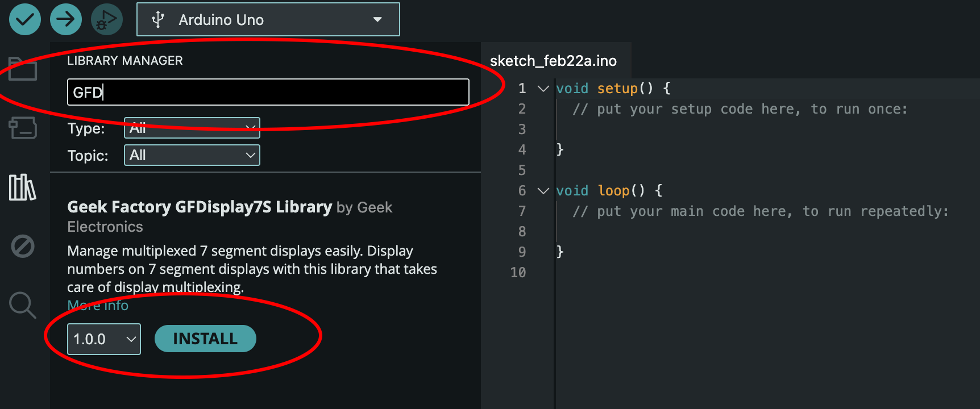Start the debugger with the debug icon
The image size is (980, 409).
click(106, 19)
